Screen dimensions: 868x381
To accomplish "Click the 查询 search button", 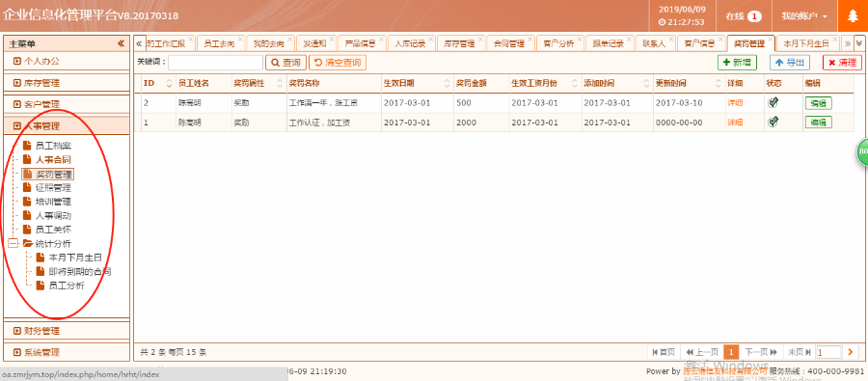I will [x=285, y=63].
